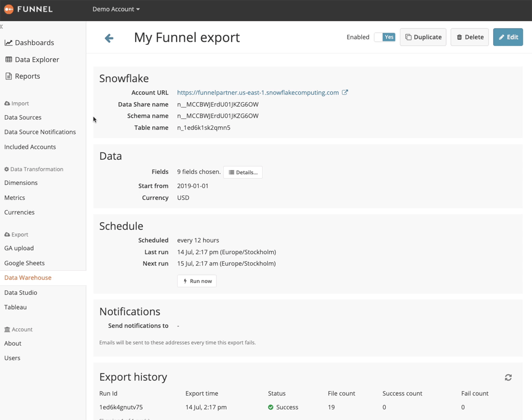This screenshot has height=420, width=532.
Task: Toggle the Enabled switch off
Action: point(385,37)
